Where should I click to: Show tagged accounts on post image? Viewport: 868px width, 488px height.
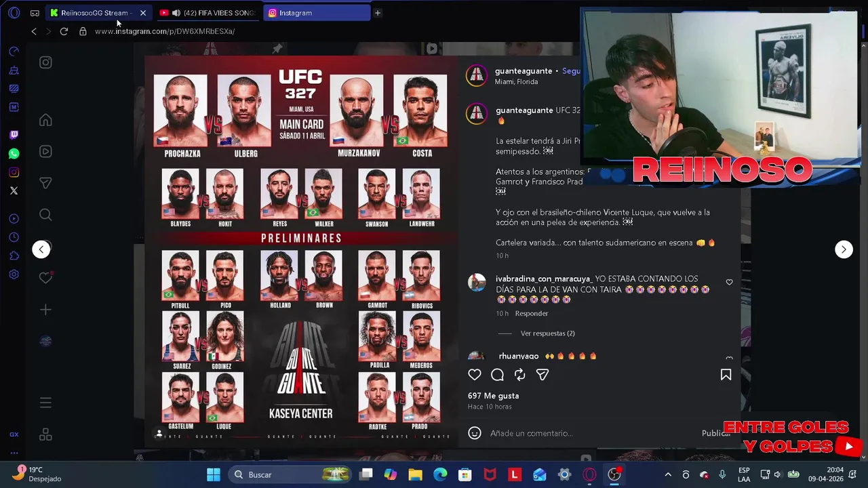159,434
